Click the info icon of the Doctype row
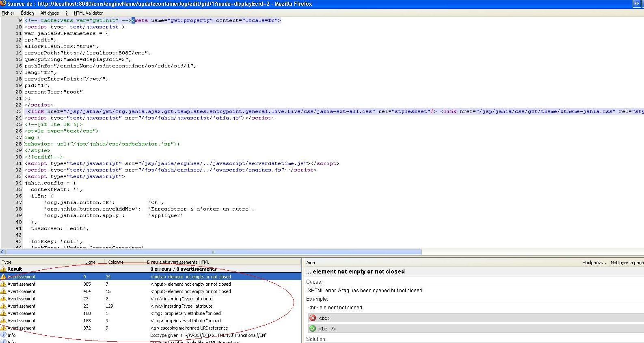 tap(3, 335)
